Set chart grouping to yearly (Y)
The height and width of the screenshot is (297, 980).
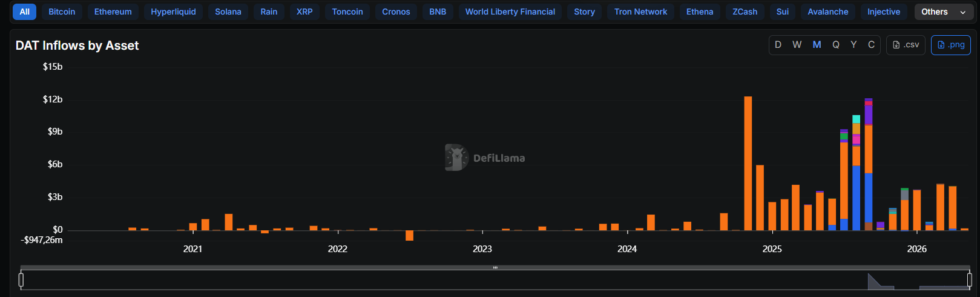pos(853,45)
